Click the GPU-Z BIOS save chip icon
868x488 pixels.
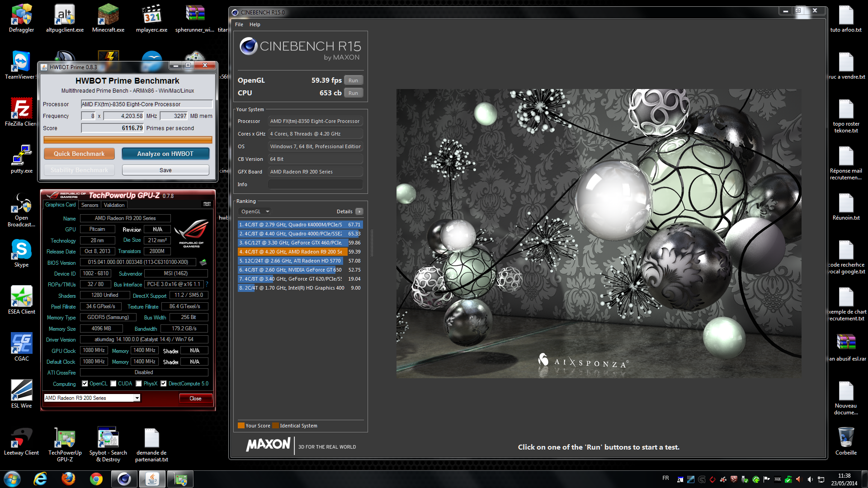point(203,262)
